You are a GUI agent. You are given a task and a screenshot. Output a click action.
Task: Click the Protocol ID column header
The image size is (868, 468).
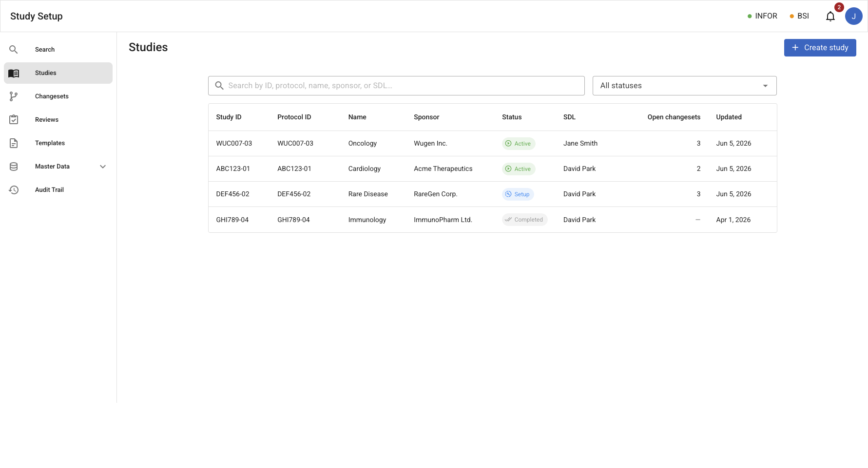pyautogui.click(x=294, y=117)
